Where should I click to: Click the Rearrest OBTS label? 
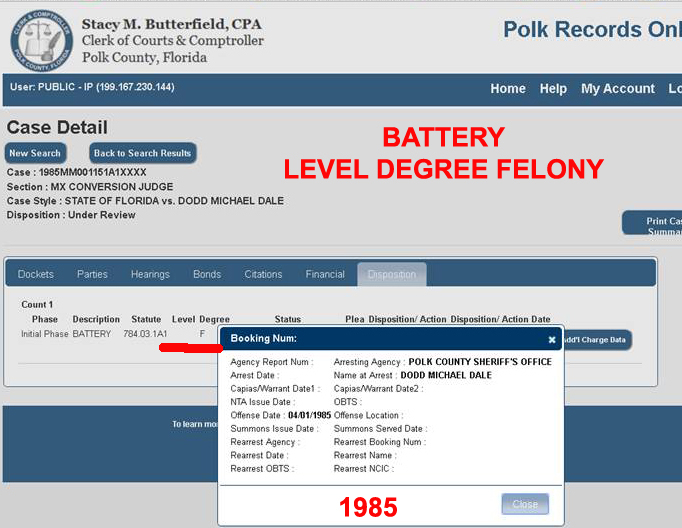[262, 469]
